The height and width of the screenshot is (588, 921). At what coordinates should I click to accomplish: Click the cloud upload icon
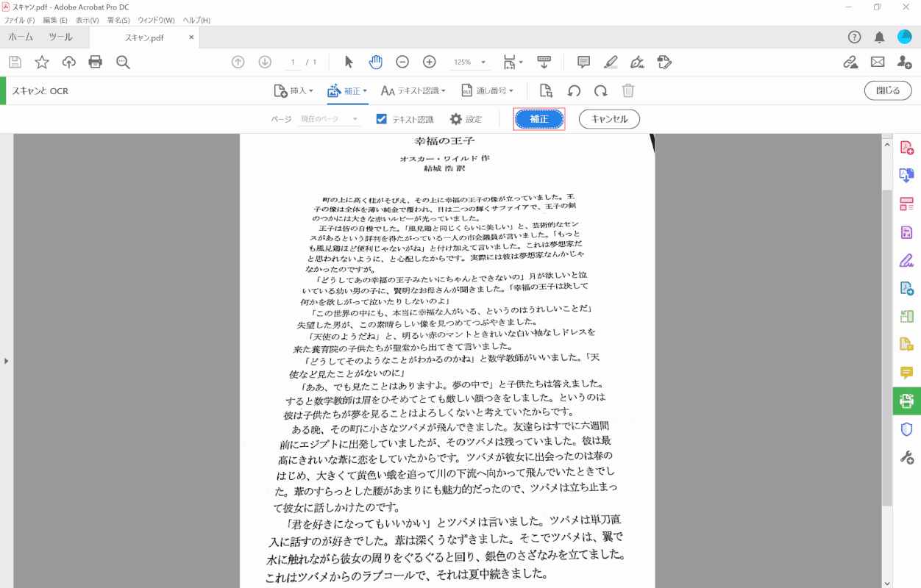click(x=69, y=62)
